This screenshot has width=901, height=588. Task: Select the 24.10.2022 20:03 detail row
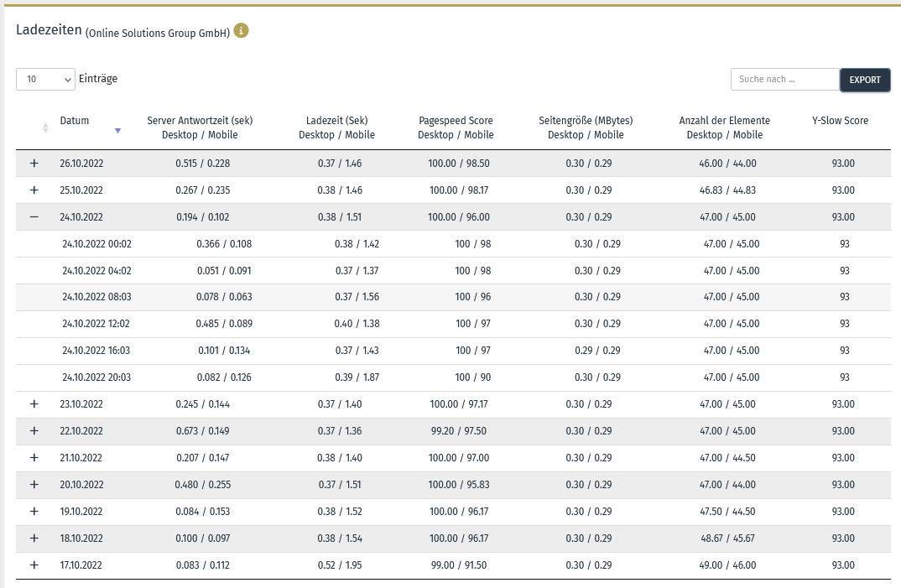coord(453,377)
